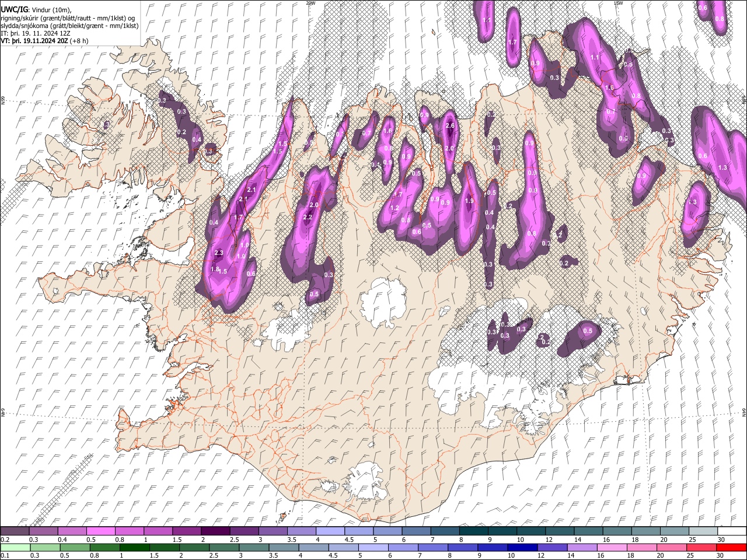Click the bottom-row rose swatch starting at 20
Viewport: 747px width, 560px height.
point(672,548)
